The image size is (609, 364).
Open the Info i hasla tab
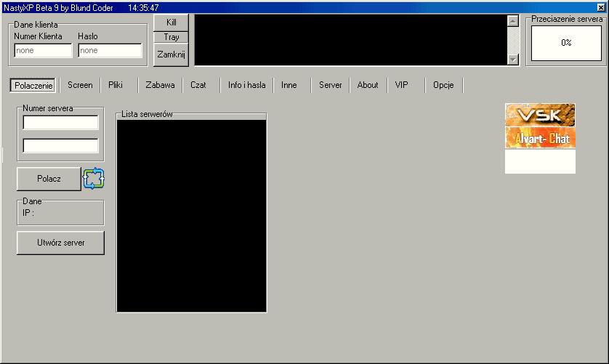246,85
